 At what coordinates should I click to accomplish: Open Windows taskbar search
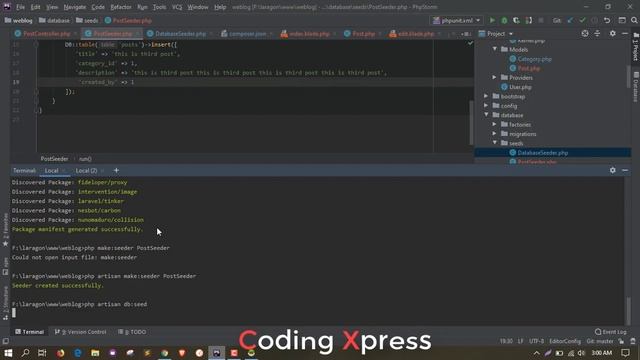point(25,353)
